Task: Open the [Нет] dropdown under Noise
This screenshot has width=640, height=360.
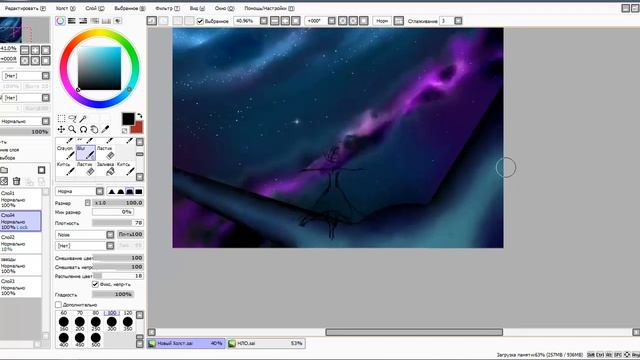Action: click(84, 246)
